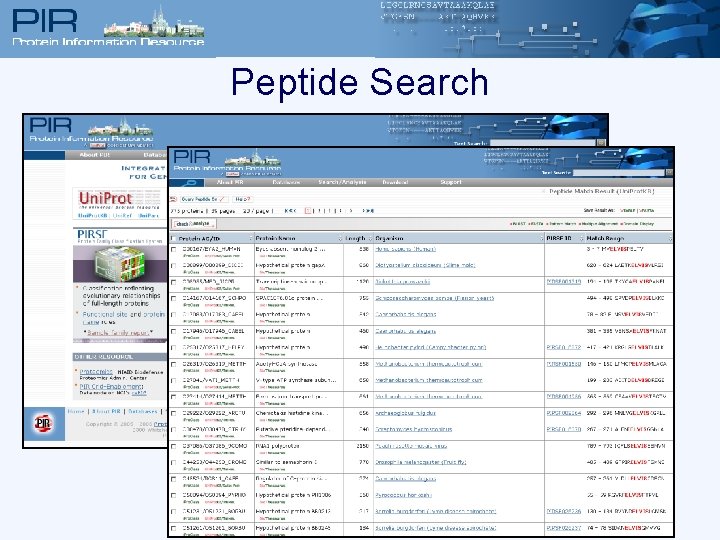Sort by the Organism column arrows

[x=541, y=238]
